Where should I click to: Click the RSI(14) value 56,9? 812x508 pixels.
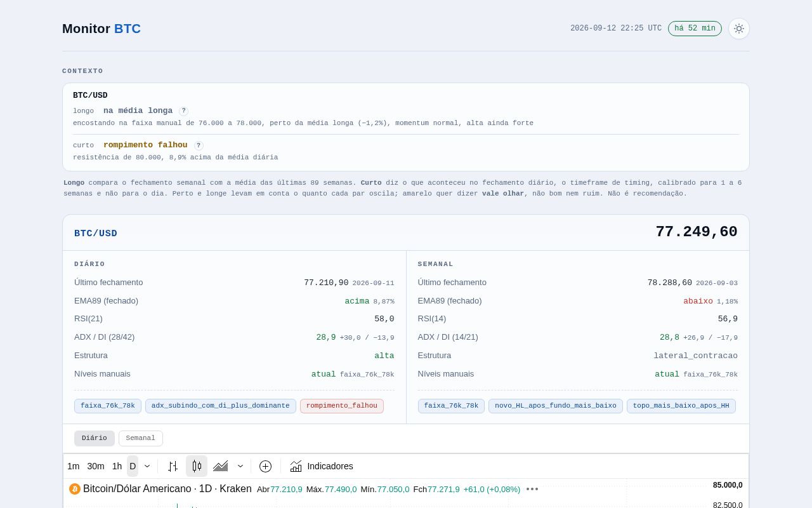point(728,319)
